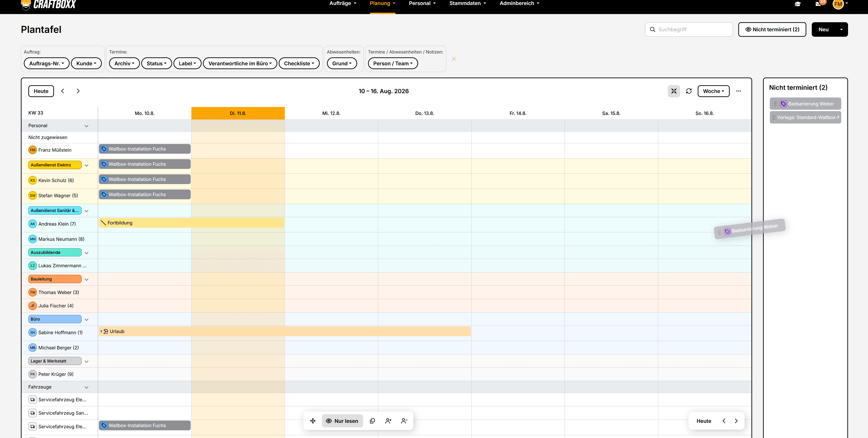Toggle the compact collapse view icon

click(x=674, y=91)
